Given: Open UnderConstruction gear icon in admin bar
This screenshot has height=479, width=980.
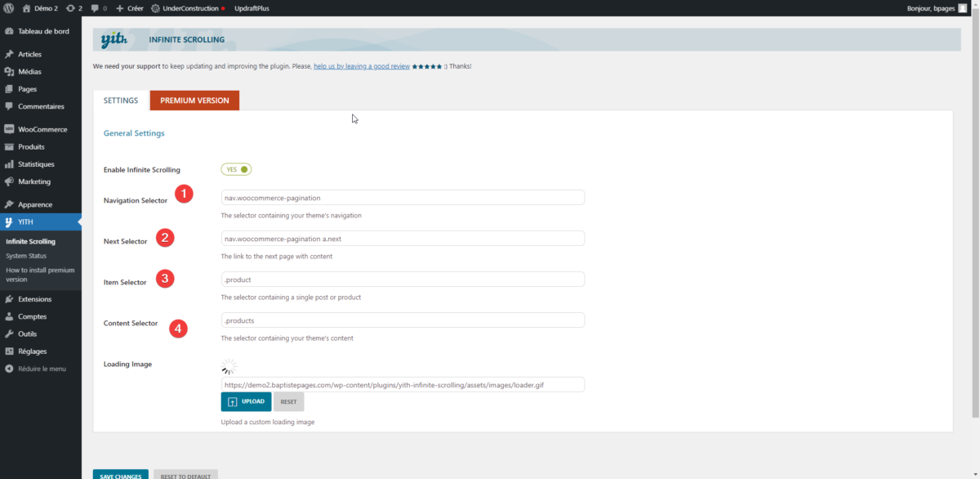Looking at the screenshot, I should click(156, 8).
